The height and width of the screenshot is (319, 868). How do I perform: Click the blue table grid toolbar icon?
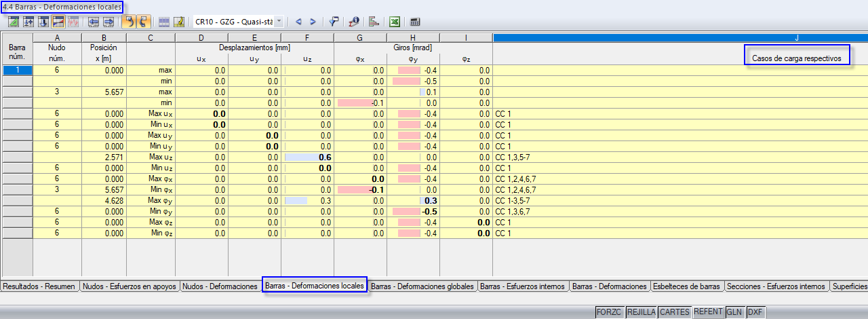164,22
